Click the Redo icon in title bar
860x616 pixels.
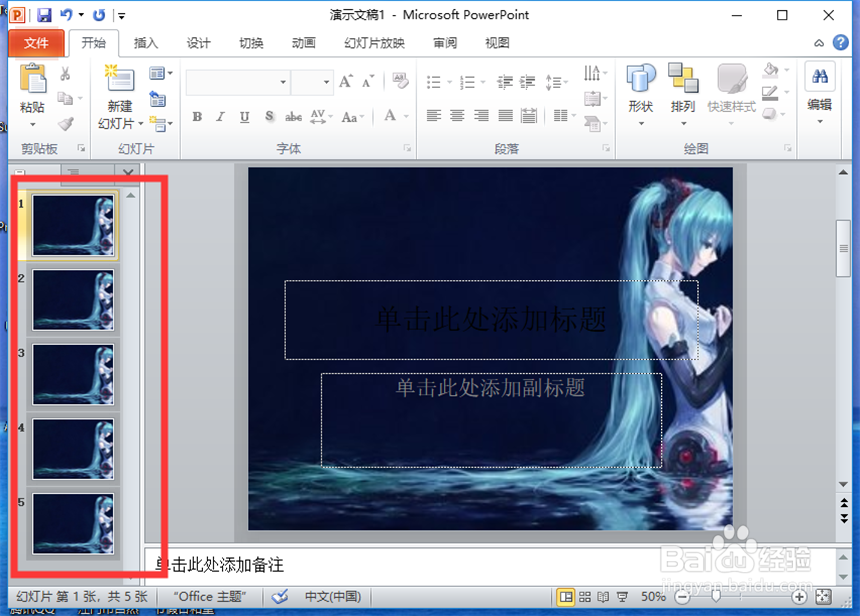[99, 15]
